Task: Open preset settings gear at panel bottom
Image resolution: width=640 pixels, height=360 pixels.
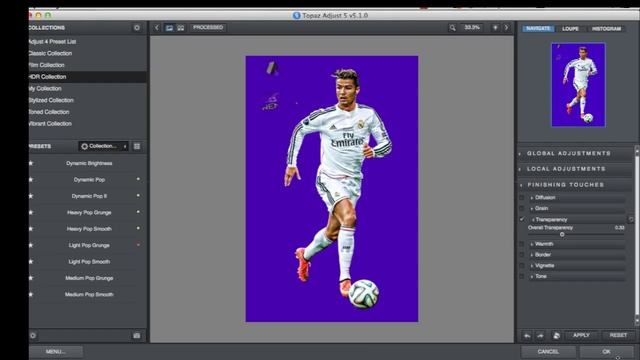Action: click(x=33, y=336)
